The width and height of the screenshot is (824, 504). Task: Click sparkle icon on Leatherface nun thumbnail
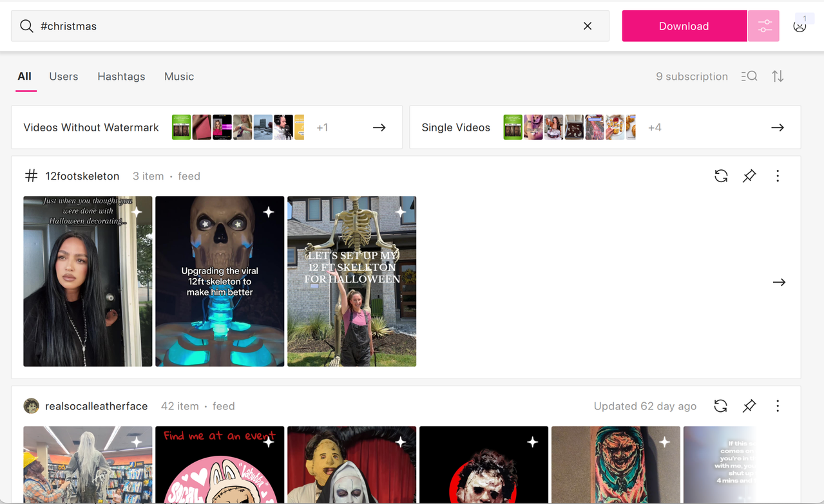[x=401, y=442]
